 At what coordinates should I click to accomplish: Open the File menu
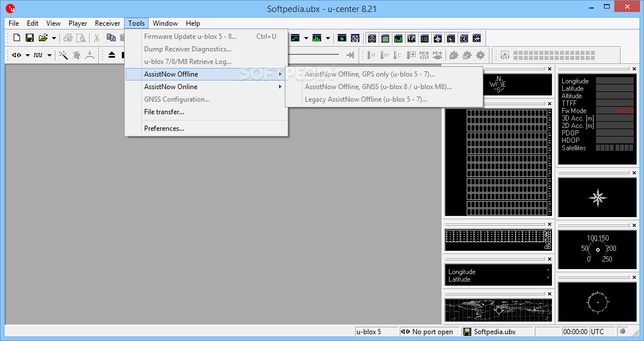point(14,23)
